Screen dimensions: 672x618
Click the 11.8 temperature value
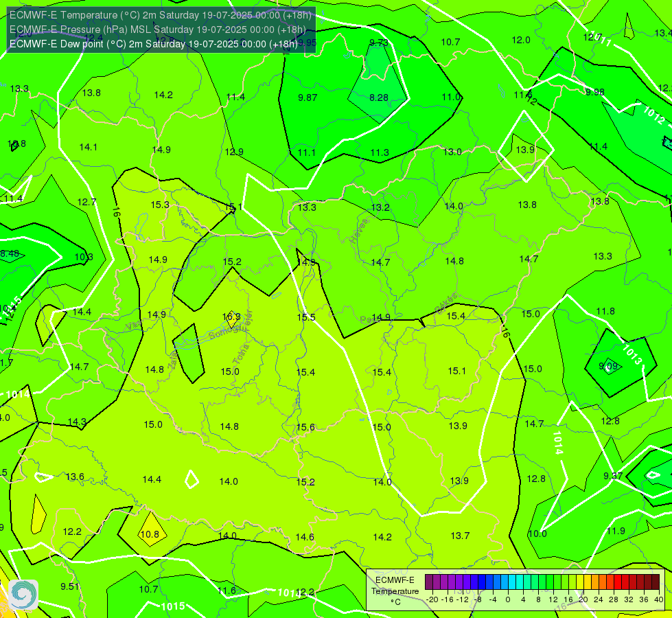[605, 311]
